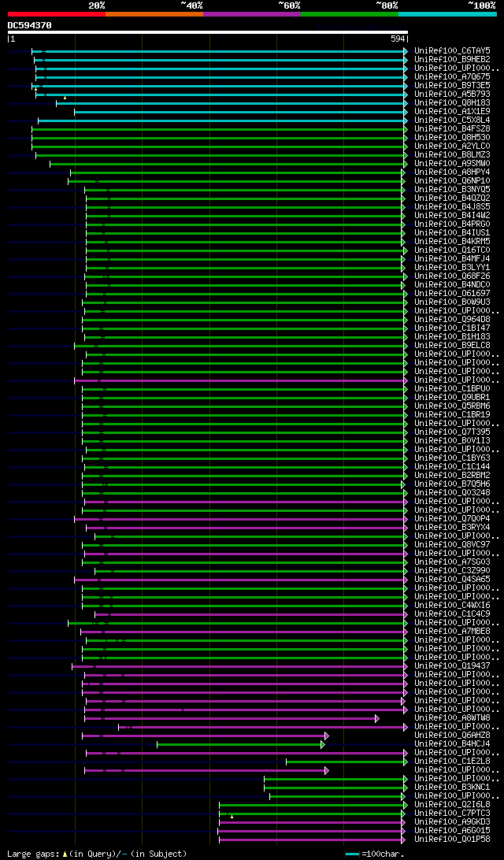This screenshot has width=504, height=860.
Task: Choose the UniRef100_B2RBM2 label
Action: [453, 476]
